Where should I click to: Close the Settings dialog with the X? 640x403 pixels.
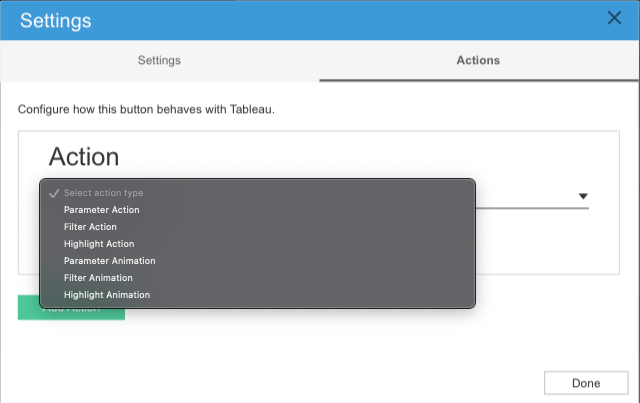(x=614, y=18)
